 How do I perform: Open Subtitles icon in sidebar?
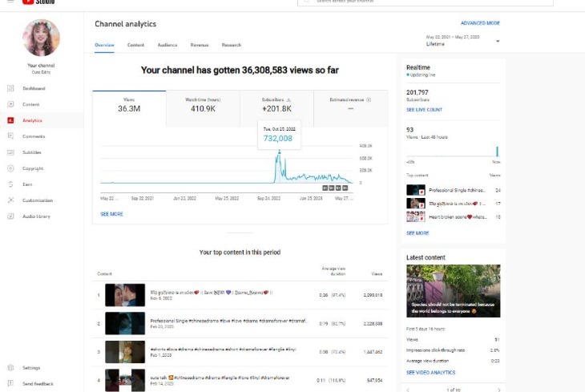pos(10,152)
